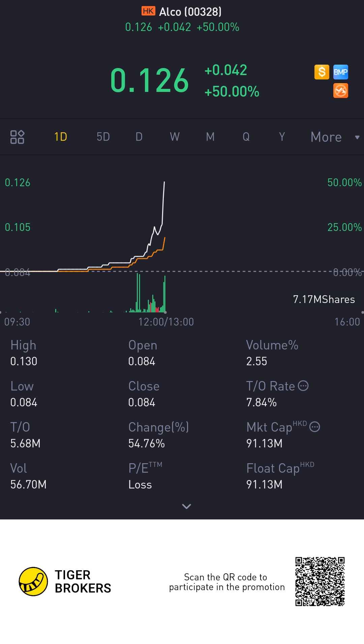Select the 1D chart tab
The image size is (364, 644).
click(61, 137)
